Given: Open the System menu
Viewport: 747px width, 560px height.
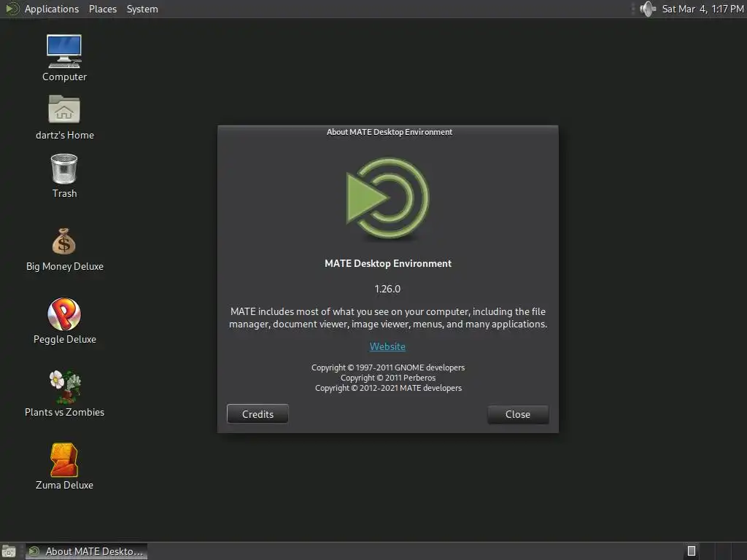Looking at the screenshot, I should pos(142,9).
